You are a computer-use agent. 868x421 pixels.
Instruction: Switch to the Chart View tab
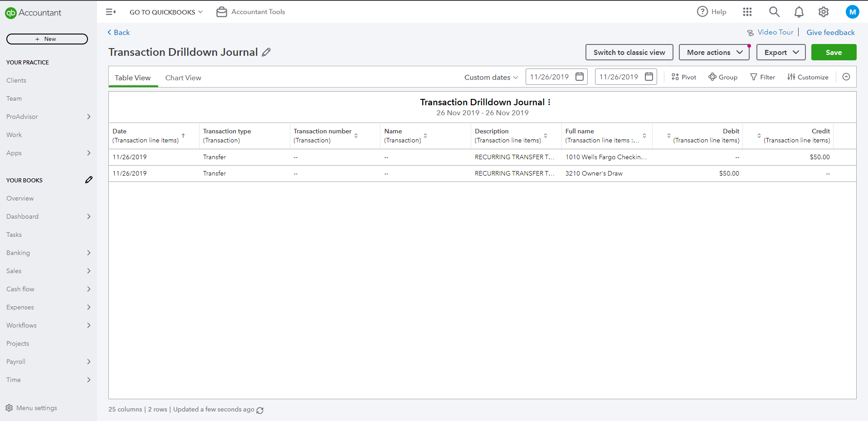183,78
